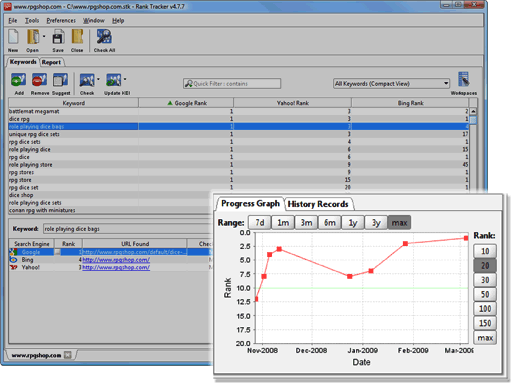The image size is (512, 383).
Task: Open the All Keywords (Compact View) dropdown
Action: (391, 84)
